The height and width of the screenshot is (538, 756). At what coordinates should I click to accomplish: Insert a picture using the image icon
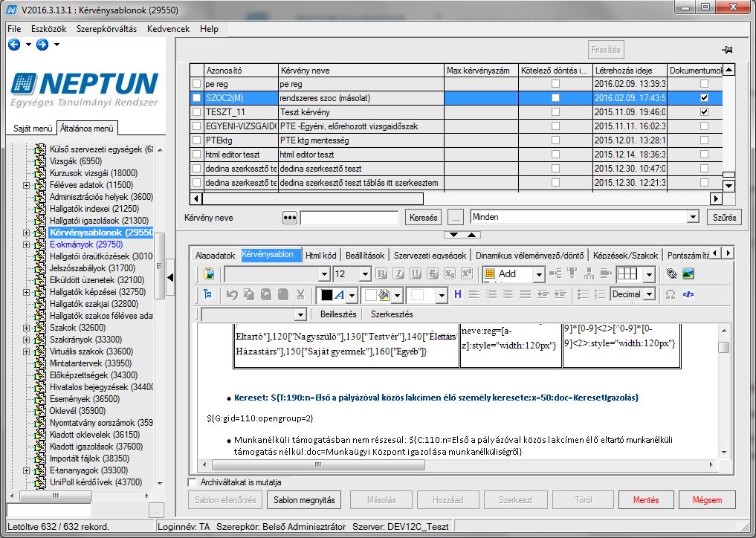pos(688,273)
